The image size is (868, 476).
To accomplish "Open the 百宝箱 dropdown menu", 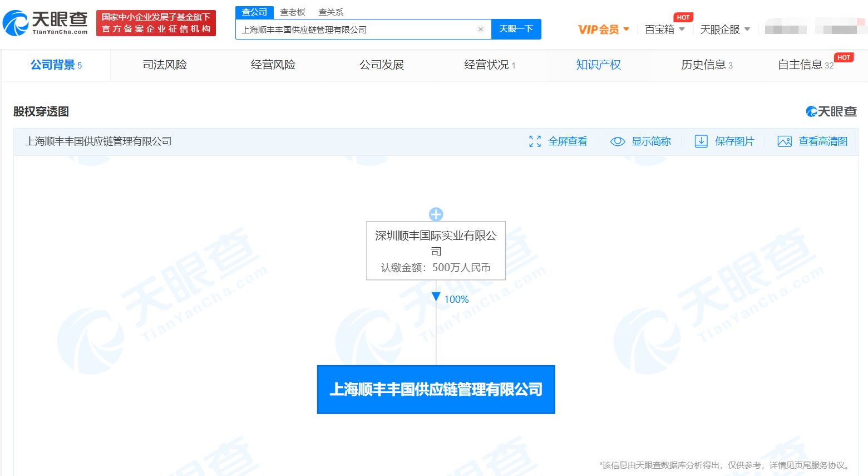I will [x=664, y=30].
